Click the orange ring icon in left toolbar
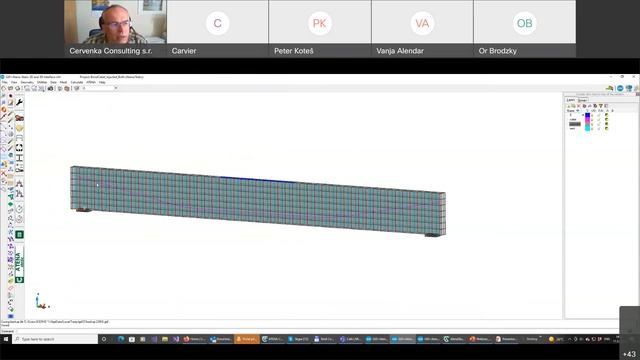The width and height of the screenshot is (640, 360). [4, 109]
